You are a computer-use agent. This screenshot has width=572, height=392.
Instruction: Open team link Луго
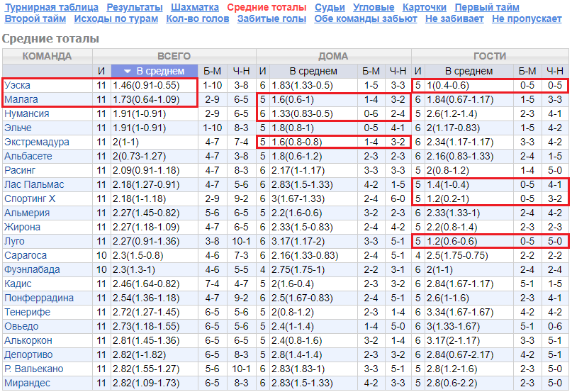(x=14, y=241)
